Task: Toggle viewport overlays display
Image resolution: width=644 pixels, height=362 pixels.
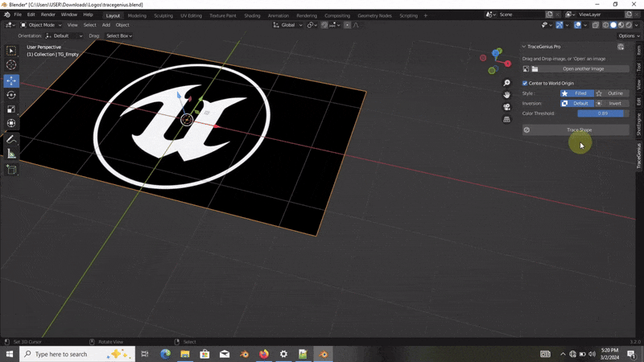Action: [x=577, y=25]
